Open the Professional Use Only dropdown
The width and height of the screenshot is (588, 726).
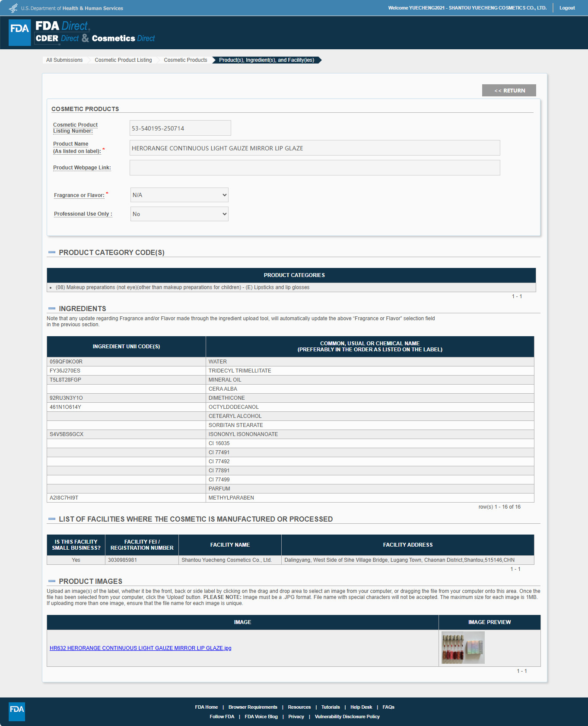tap(179, 214)
